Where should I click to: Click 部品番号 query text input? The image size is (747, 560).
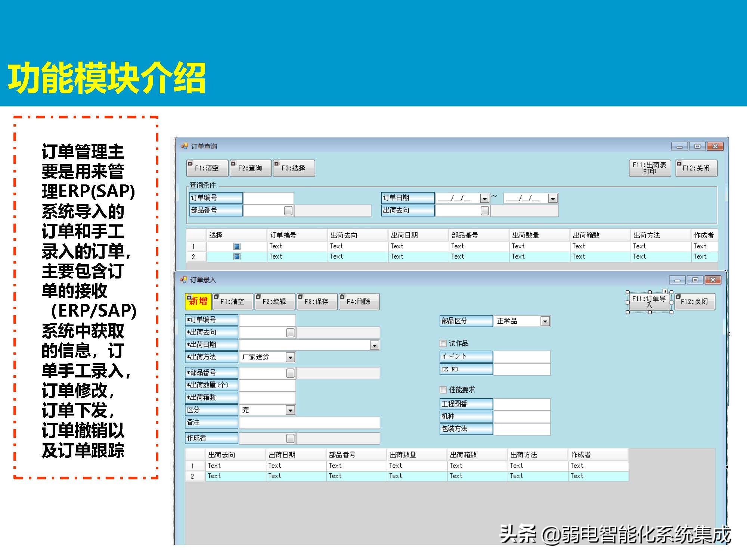pyautogui.click(x=264, y=211)
